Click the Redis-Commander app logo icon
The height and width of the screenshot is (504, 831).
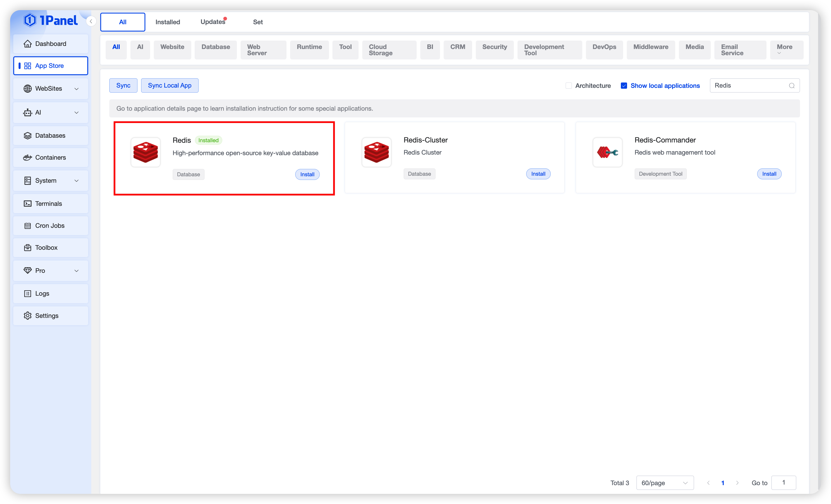607,152
